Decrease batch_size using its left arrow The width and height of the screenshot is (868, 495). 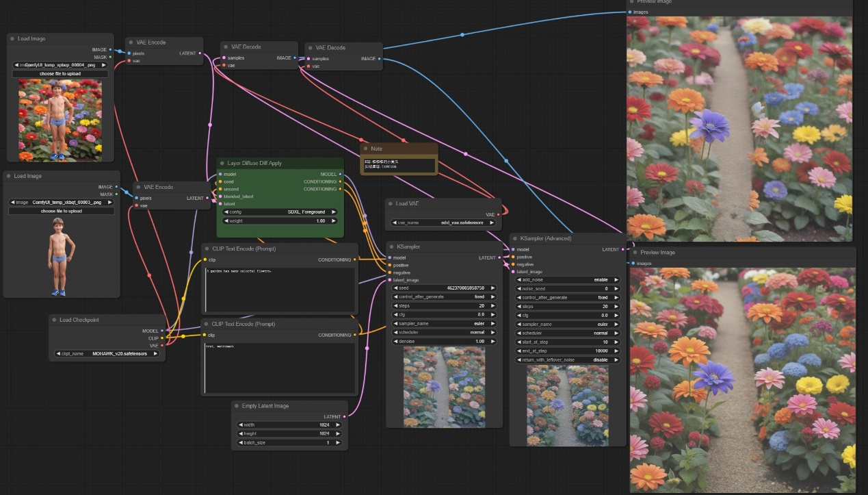pyautogui.click(x=240, y=442)
